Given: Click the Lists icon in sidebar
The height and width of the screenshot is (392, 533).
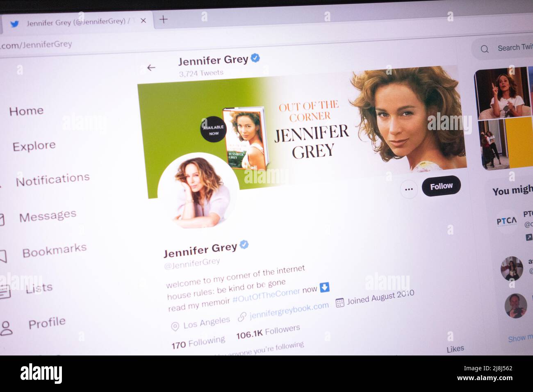Looking at the screenshot, I should click(x=5, y=292).
